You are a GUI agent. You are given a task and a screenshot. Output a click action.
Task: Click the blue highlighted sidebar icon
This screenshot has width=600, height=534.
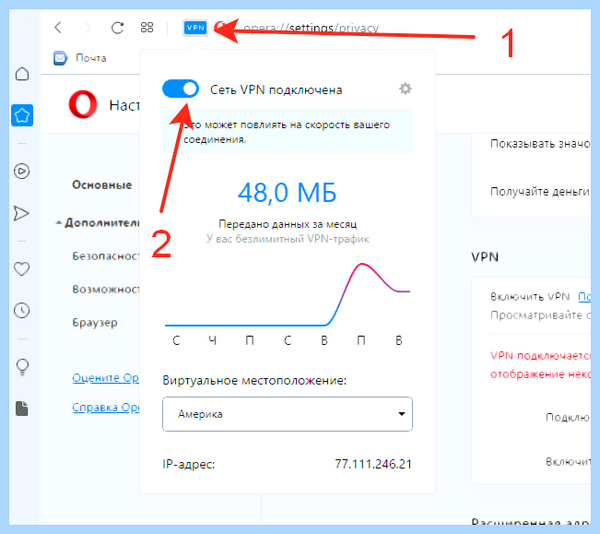[22, 115]
